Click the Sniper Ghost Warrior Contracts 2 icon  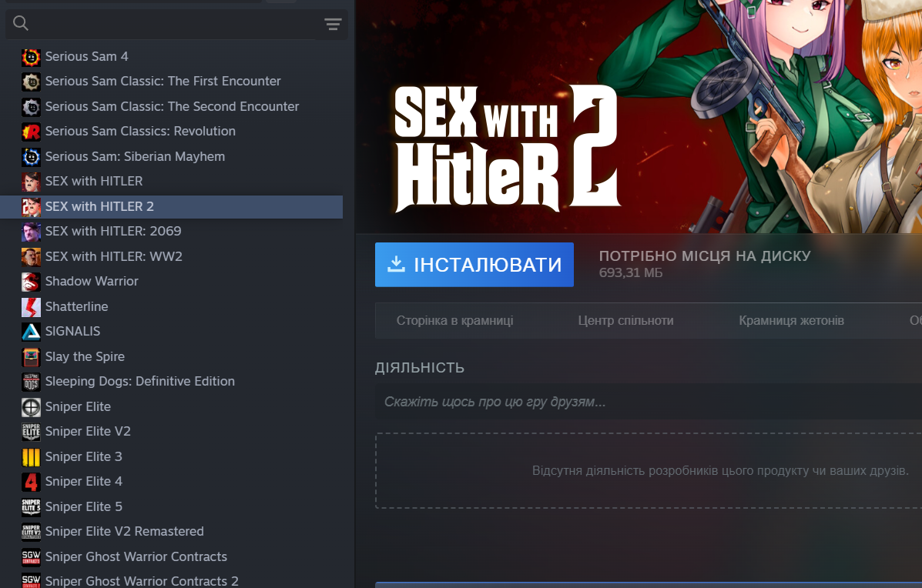pyautogui.click(x=31, y=580)
